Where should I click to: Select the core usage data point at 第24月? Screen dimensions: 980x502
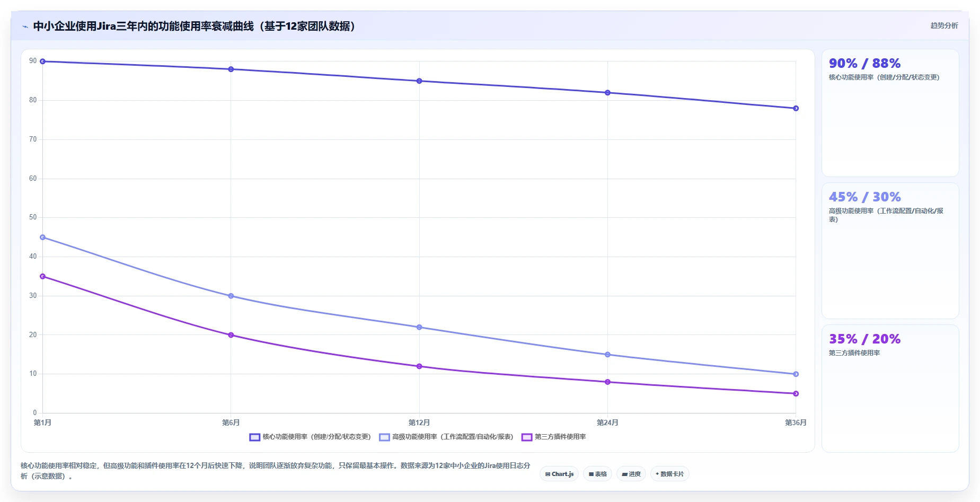click(x=607, y=93)
